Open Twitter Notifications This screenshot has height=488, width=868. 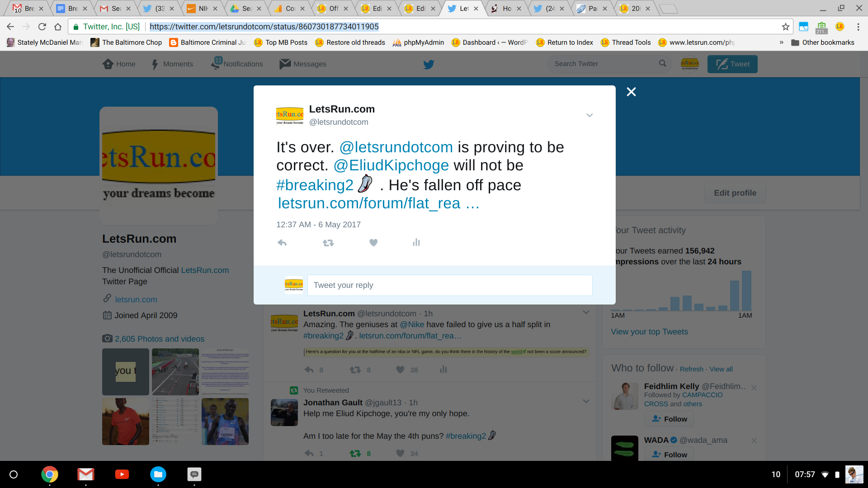coord(237,64)
